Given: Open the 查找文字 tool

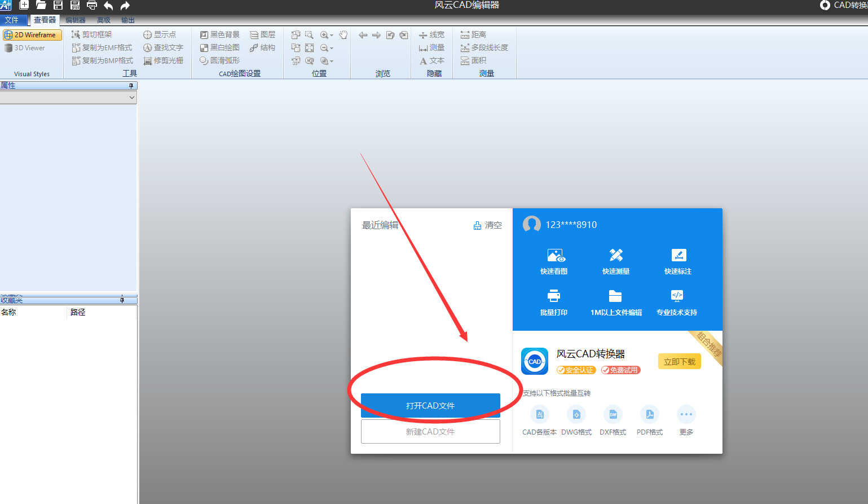Looking at the screenshot, I should 164,47.
